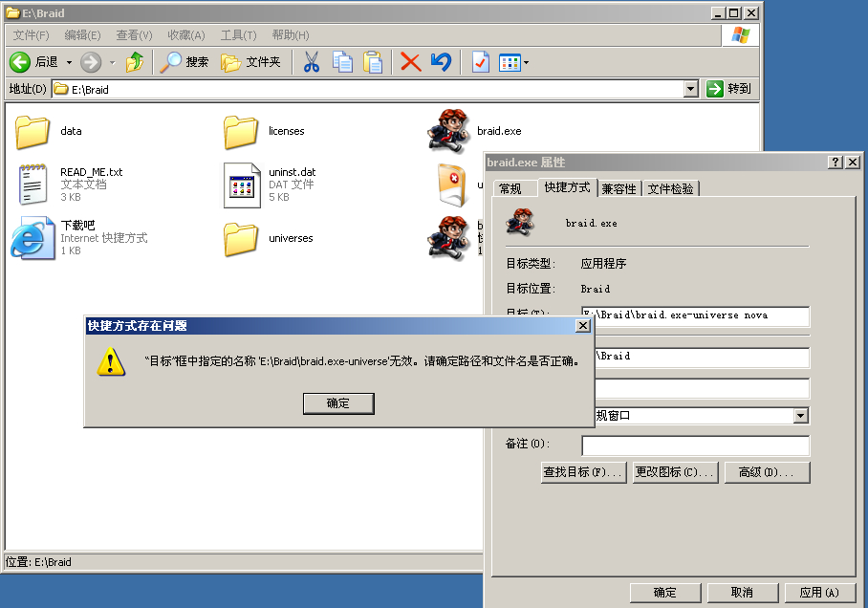
Task: Click the Start-in field showing \Braid
Action: click(x=702, y=358)
